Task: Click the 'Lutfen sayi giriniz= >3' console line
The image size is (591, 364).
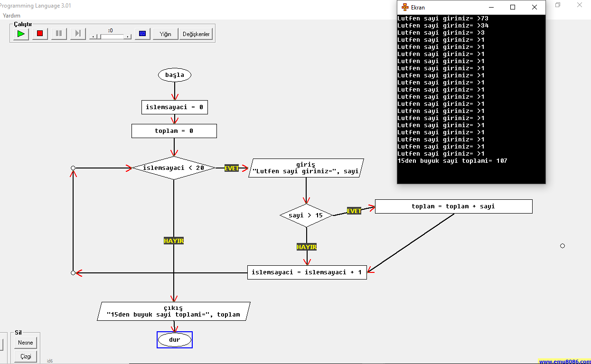Action: click(x=441, y=33)
